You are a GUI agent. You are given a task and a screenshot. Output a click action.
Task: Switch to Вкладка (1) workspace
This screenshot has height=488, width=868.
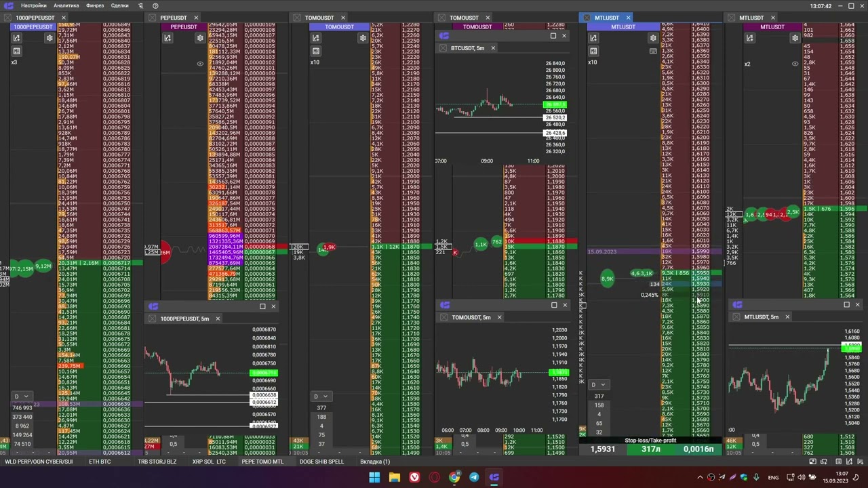[x=375, y=462]
